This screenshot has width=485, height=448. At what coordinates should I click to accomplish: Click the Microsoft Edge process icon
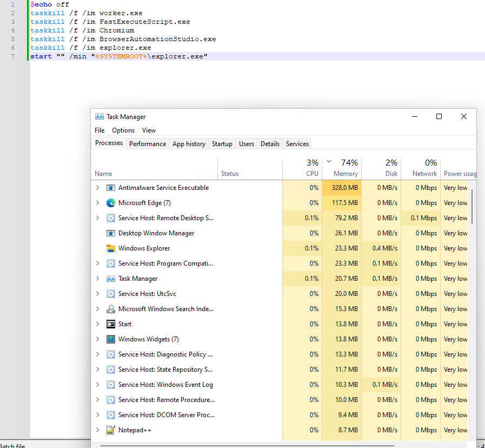(x=111, y=203)
